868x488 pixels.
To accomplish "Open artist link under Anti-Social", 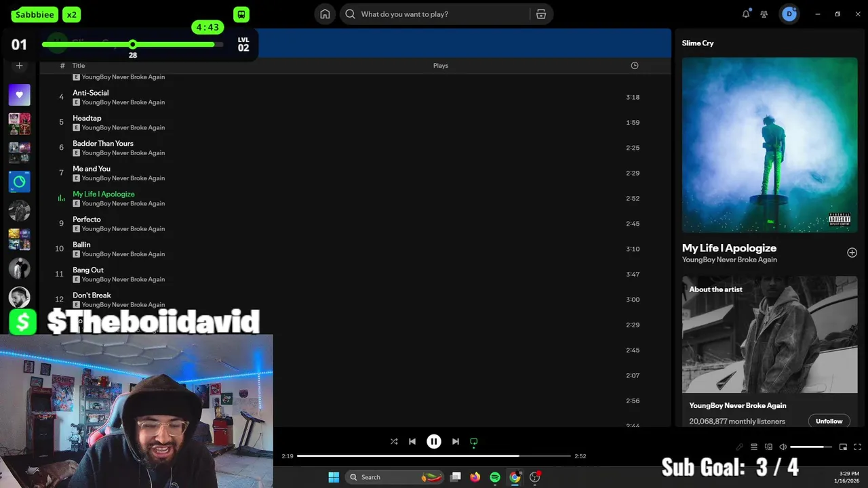I will 123,102.
